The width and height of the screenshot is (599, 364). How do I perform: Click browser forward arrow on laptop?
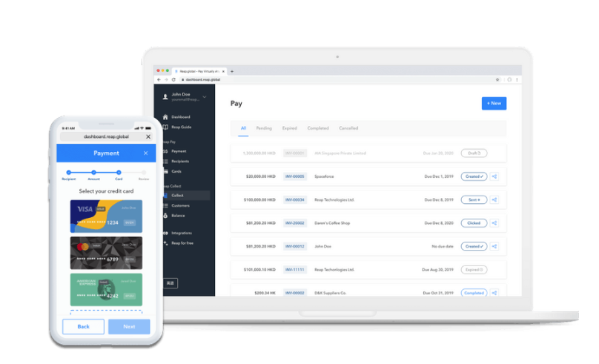pyautogui.click(x=166, y=79)
